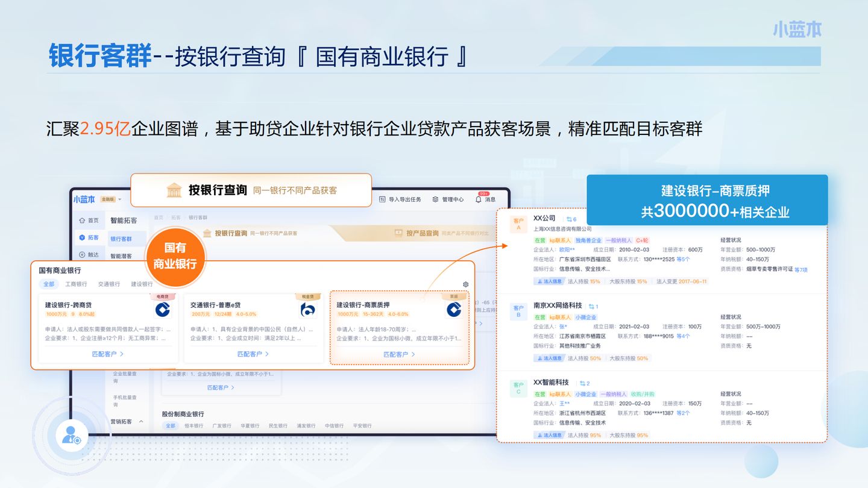868x488 pixels.
Task: Open the 金融版 edition dropdown arrow
Action: (x=120, y=199)
